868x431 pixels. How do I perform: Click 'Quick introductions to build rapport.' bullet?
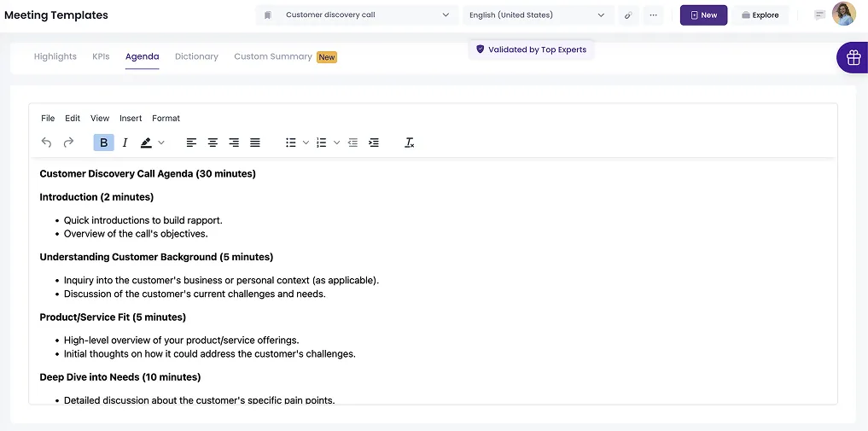(143, 220)
